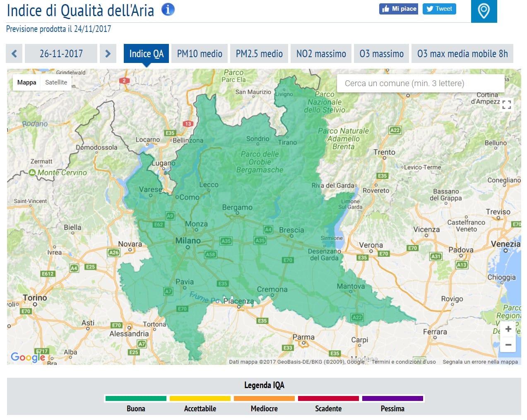Switch map to Satellite view
Screen dimensions: 527x420
click(x=56, y=82)
